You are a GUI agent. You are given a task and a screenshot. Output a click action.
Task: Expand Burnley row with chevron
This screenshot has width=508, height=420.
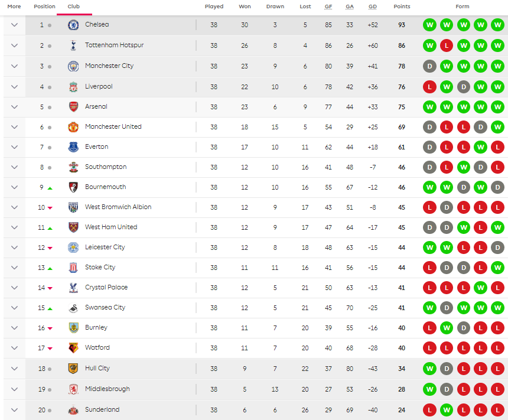tap(14, 328)
